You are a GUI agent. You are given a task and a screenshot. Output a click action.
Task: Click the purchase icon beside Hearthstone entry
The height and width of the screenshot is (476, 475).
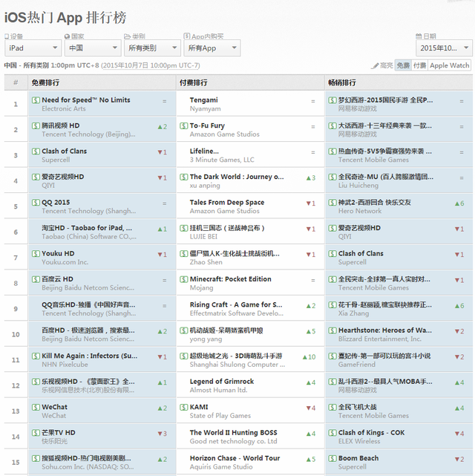coord(332,330)
